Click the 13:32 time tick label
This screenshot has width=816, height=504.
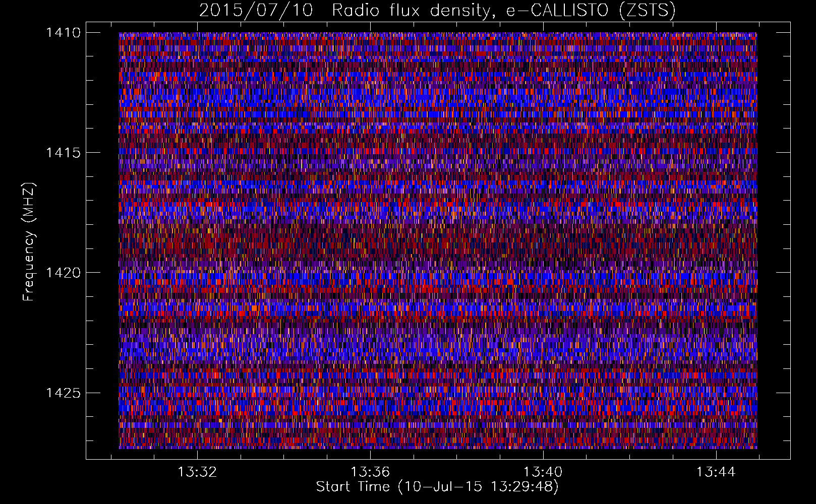click(197, 472)
